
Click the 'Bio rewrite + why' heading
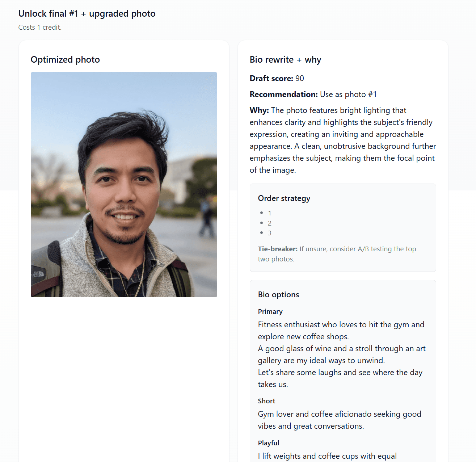[285, 60]
